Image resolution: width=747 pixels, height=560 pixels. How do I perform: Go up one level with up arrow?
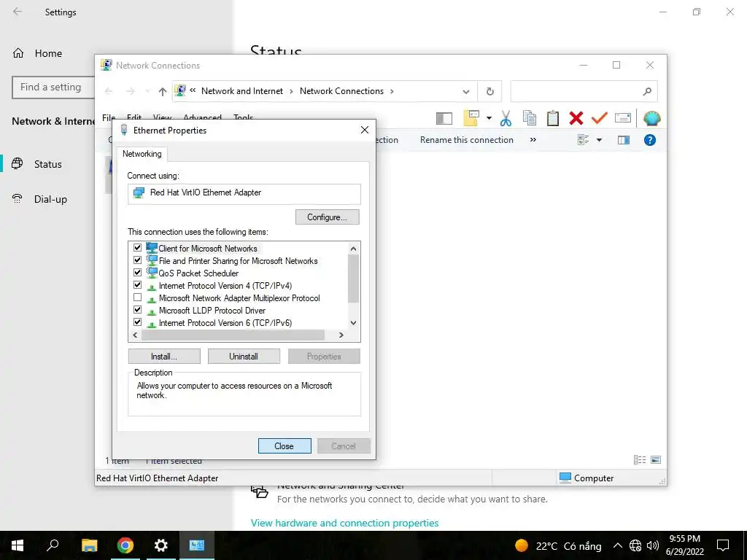coord(163,91)
